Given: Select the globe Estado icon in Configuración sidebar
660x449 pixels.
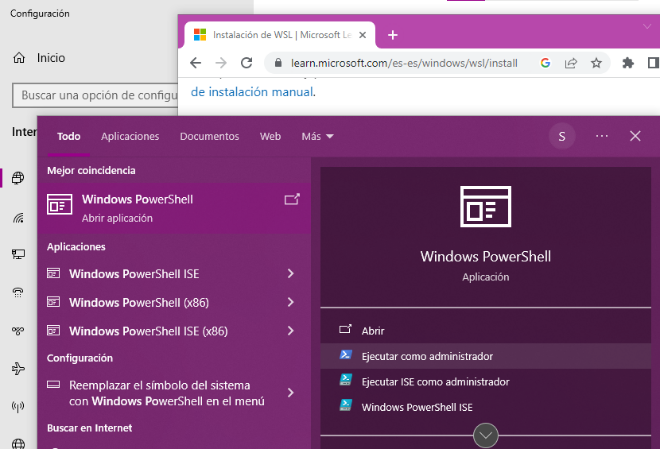Looking at the screenshot, I should pos(18,178).
